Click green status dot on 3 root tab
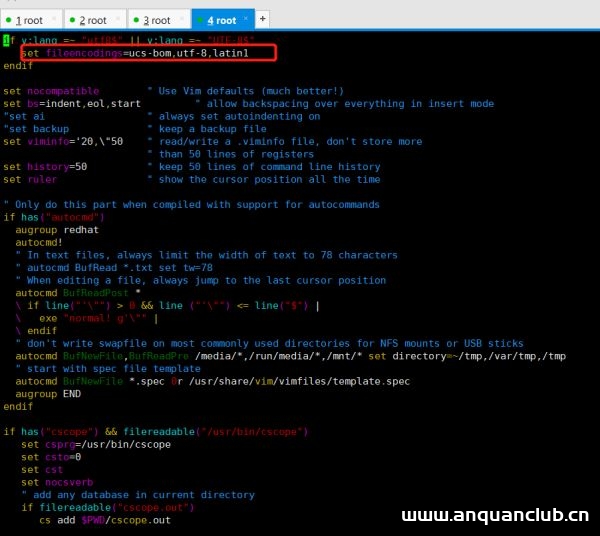Viewport: 600px width, 536px height. pyautogui.click(x=136, y=20)
